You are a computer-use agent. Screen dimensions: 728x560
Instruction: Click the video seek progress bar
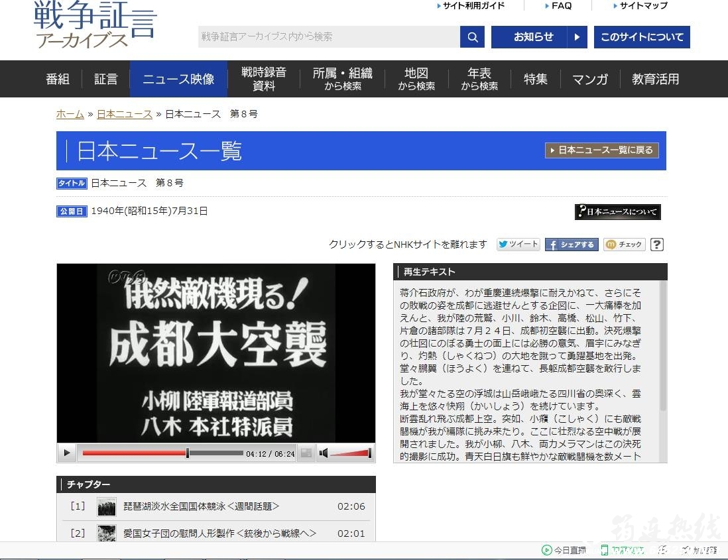[163, 453]
